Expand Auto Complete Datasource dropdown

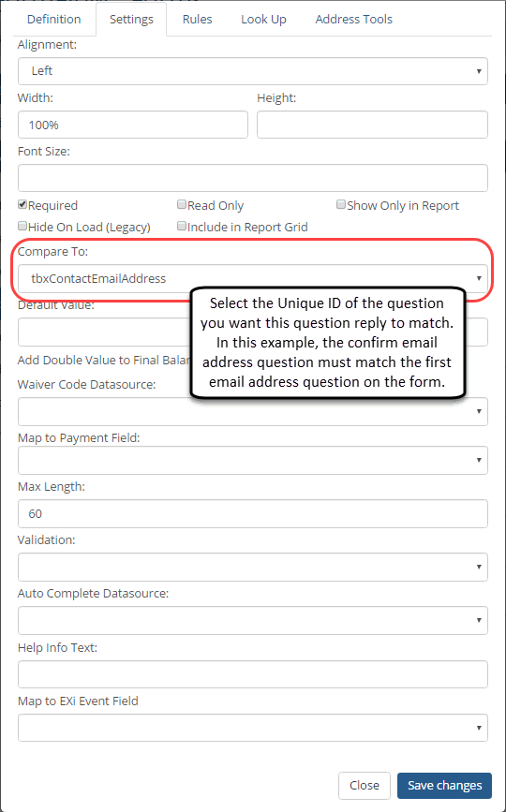[253, 620]
